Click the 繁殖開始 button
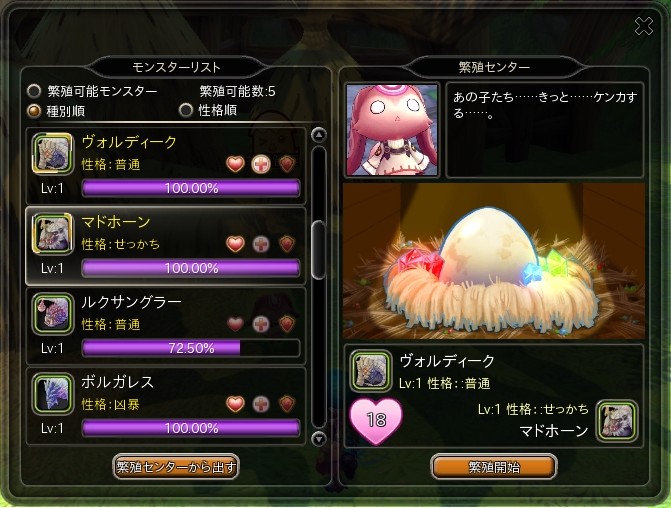This screenshot has height=508, width=671. tap(494, 467)
